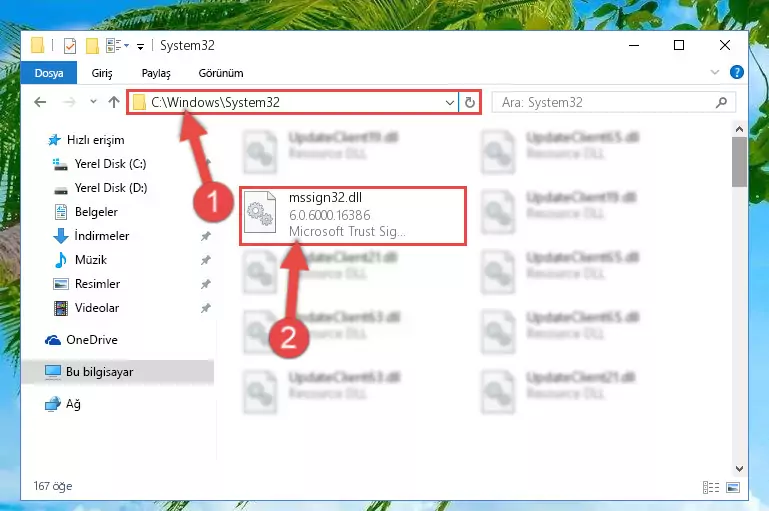Click the mssign32.dll gear file icon
Image resolution: width=769 pixels, height=511 pixels.
260,212
